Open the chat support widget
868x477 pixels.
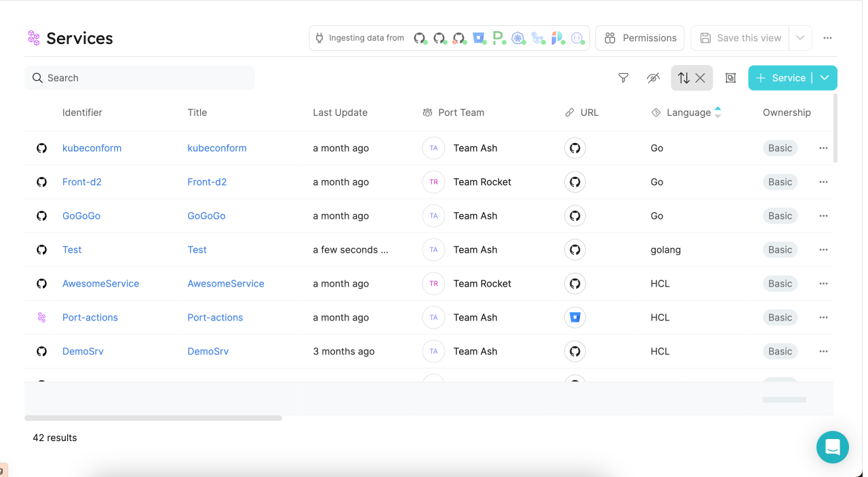click(x=832, y=447)
